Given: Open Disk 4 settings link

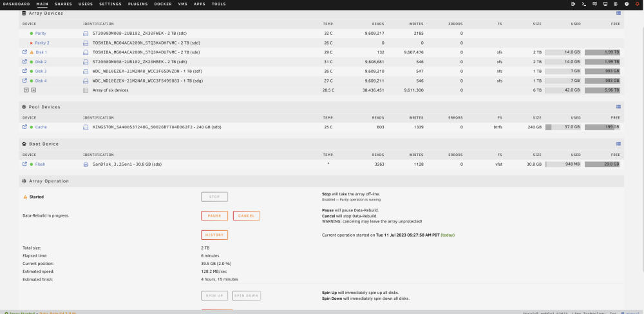Looking at the screenshot, I should 41,81.
